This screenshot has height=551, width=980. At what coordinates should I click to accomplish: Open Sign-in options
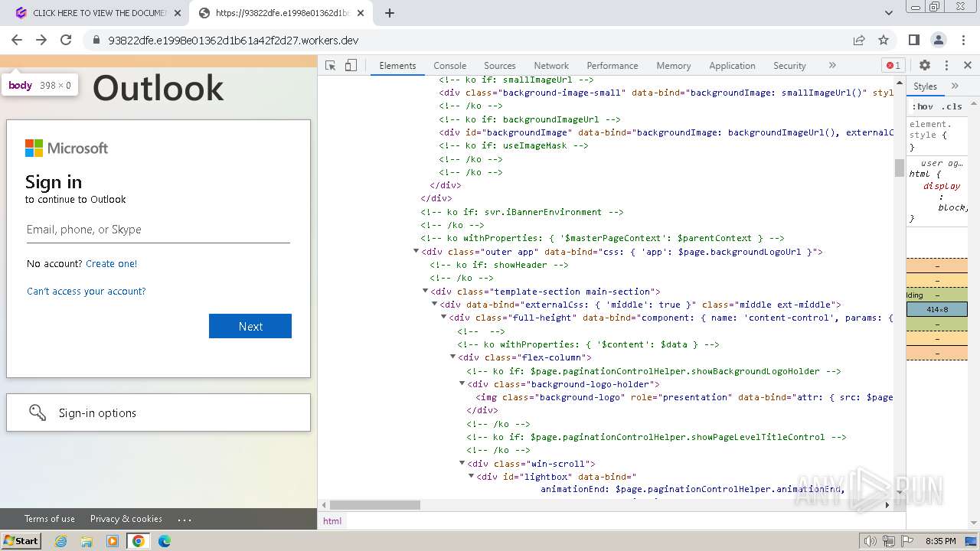pos(158,412)
